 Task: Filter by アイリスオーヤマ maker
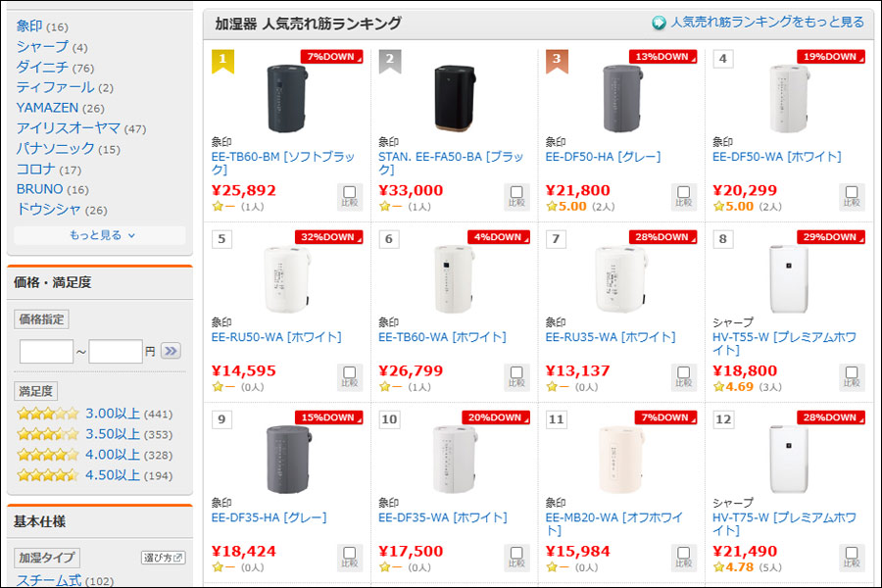(68, 128)
